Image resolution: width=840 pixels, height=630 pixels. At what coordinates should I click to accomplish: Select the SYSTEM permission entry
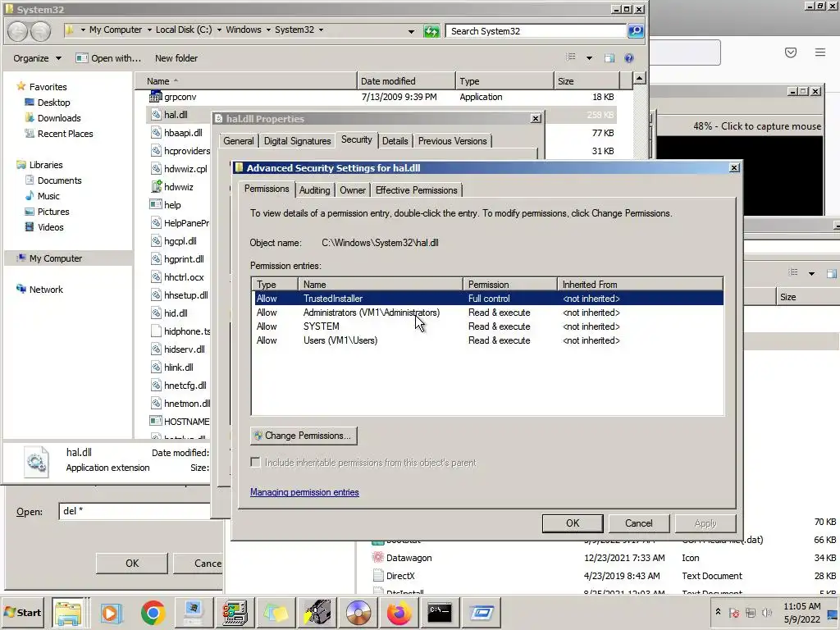487,326
